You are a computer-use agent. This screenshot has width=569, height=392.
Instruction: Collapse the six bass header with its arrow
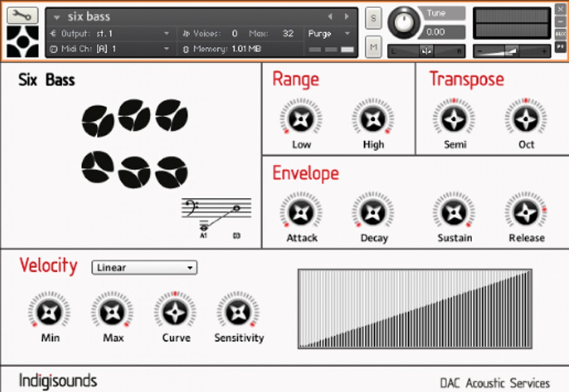click(57, 17)
